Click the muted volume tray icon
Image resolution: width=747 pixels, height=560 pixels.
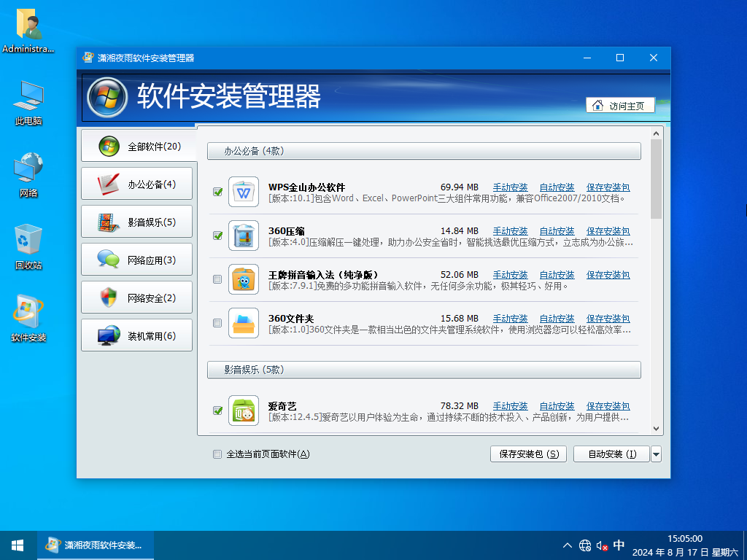[x=602, y=545]
